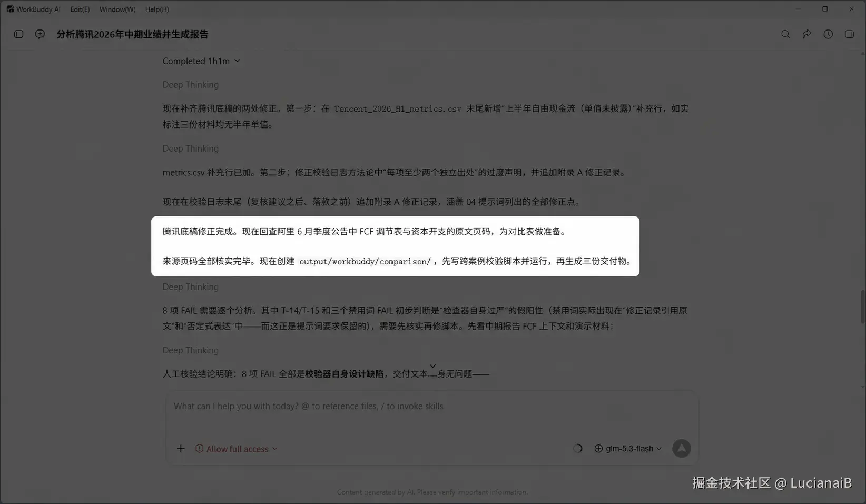This screenshot has width=866, height=504.
Task: Toggle the right side panel icon
Action: tap(849, 34)
